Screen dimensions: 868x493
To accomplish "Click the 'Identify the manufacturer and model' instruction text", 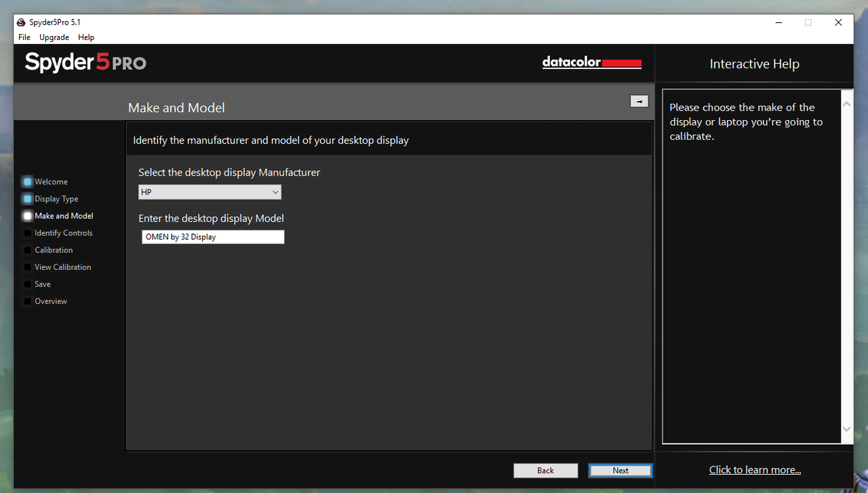I will click(271, 140).
